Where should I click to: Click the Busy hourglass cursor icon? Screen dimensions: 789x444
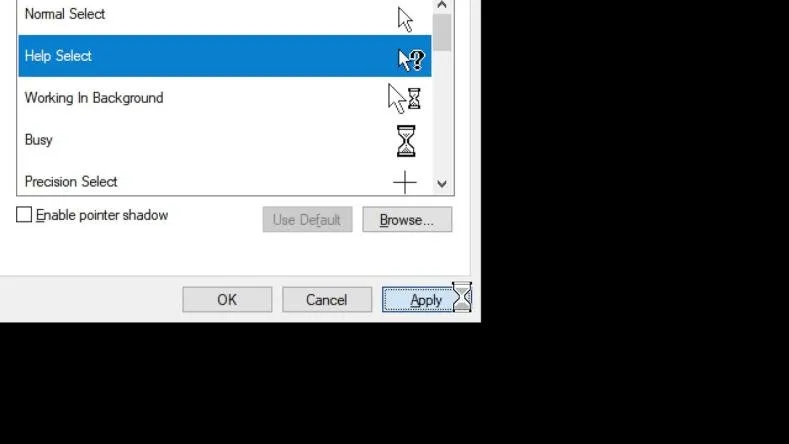(406, 141)
